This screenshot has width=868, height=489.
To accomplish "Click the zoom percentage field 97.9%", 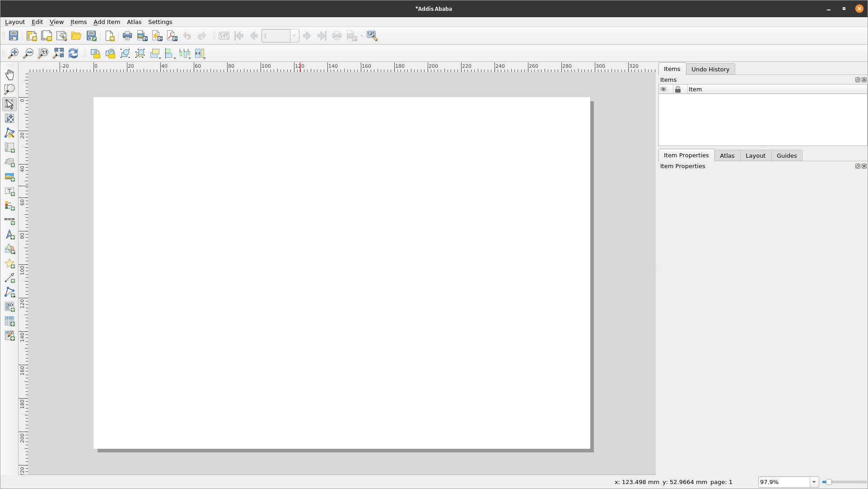I will click(784, 482).
